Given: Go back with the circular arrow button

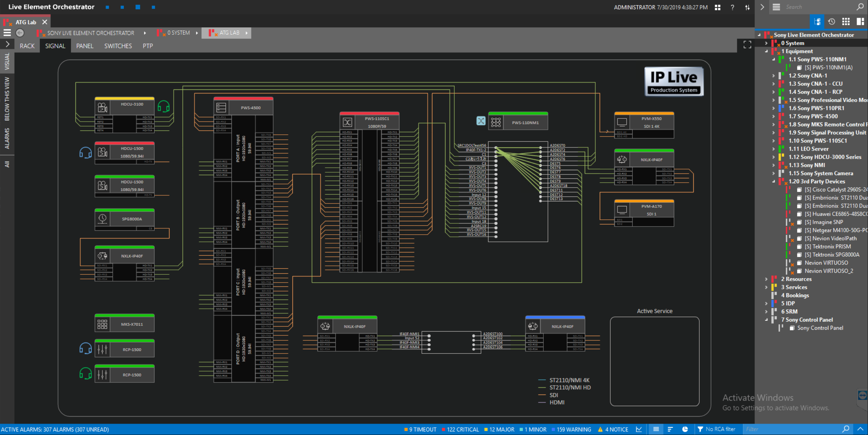Looking at the screenshot, I should pos(20,33).
